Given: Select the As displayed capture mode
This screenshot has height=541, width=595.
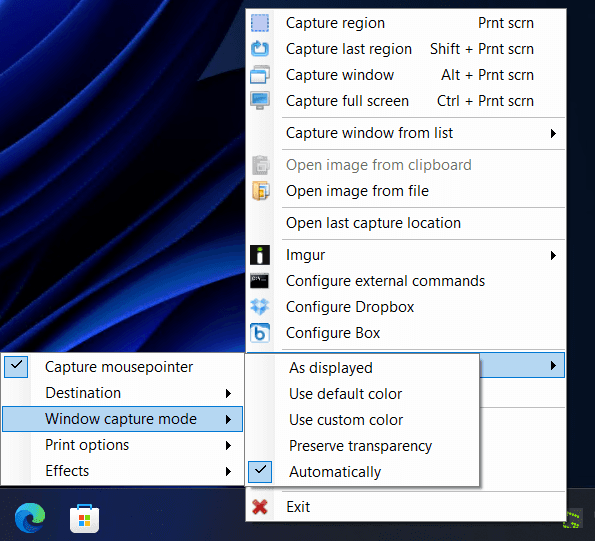Looking at the screenshot, I should click(x=363, y=368).
